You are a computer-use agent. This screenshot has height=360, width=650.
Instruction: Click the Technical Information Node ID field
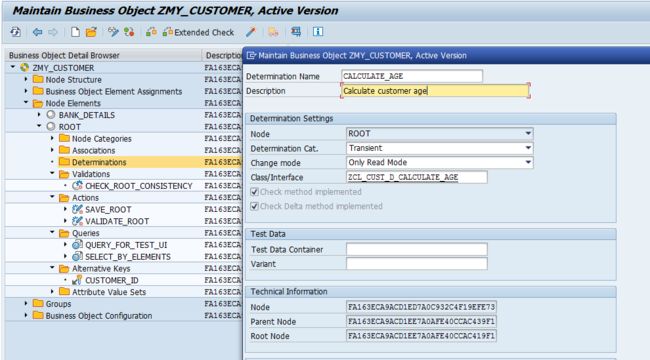[x=421, y=307]
